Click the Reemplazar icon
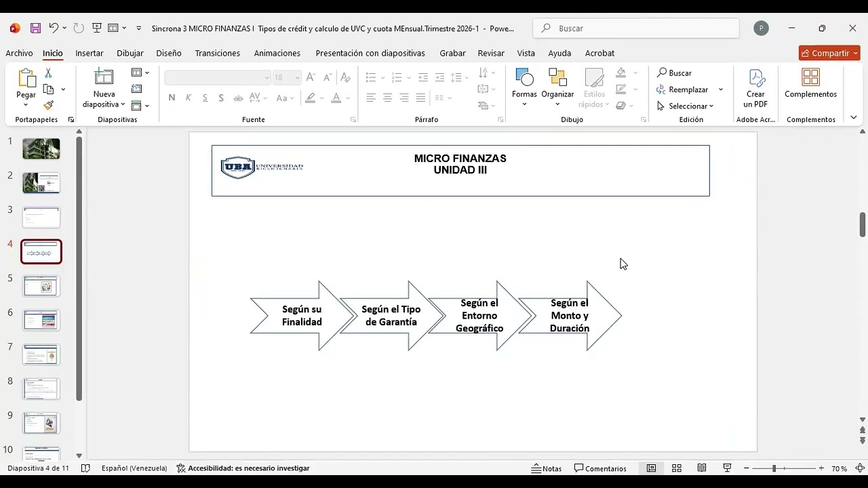The height and width of the screenshot is (488, 868). [661, 89]
